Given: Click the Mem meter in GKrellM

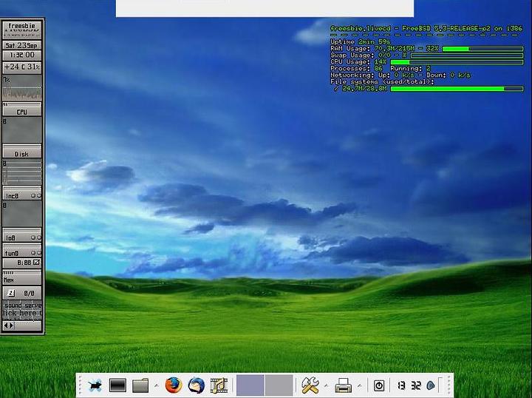Looking at the screenshot, I should pyautogui.click(x=21, y=277).
